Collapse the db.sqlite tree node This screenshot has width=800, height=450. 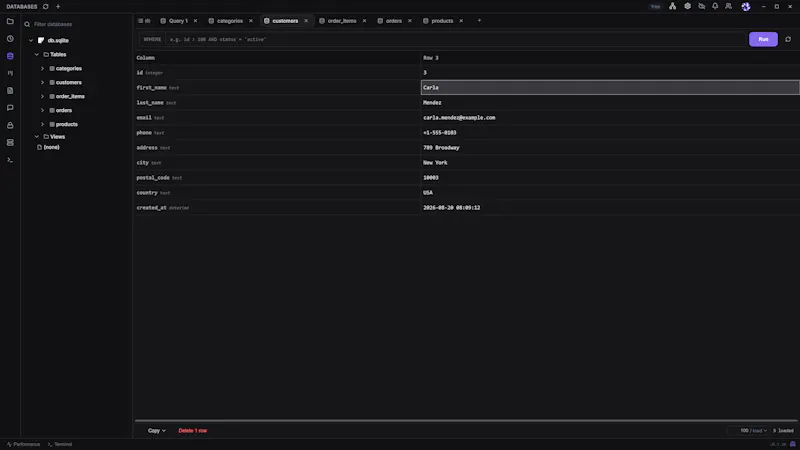[31, 40]
